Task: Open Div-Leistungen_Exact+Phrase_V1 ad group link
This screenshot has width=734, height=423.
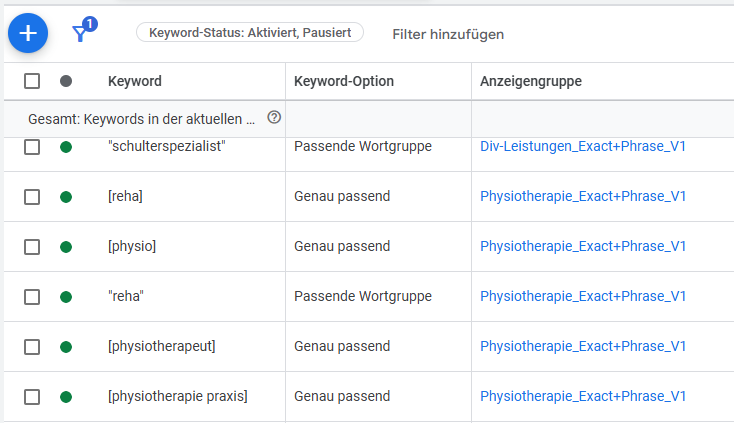Action: [583, 146]
